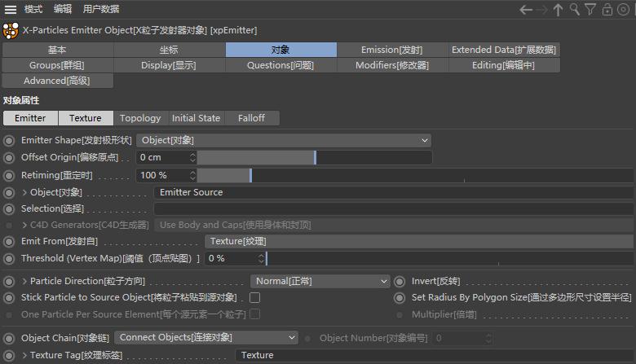Toggle Invert keyframe dot
This screenshot has width=636, height=364.
(400, 282)
